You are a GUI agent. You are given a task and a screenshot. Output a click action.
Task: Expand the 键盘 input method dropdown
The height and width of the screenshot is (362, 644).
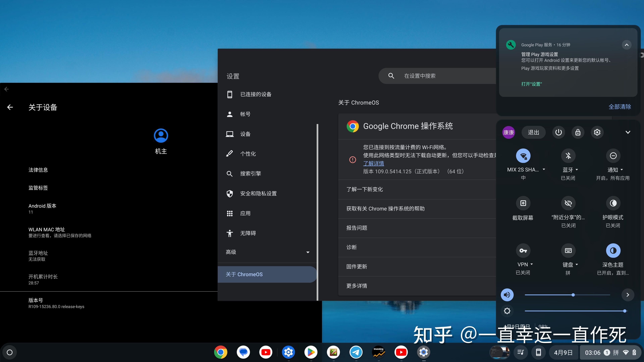[x=577, y=264]
